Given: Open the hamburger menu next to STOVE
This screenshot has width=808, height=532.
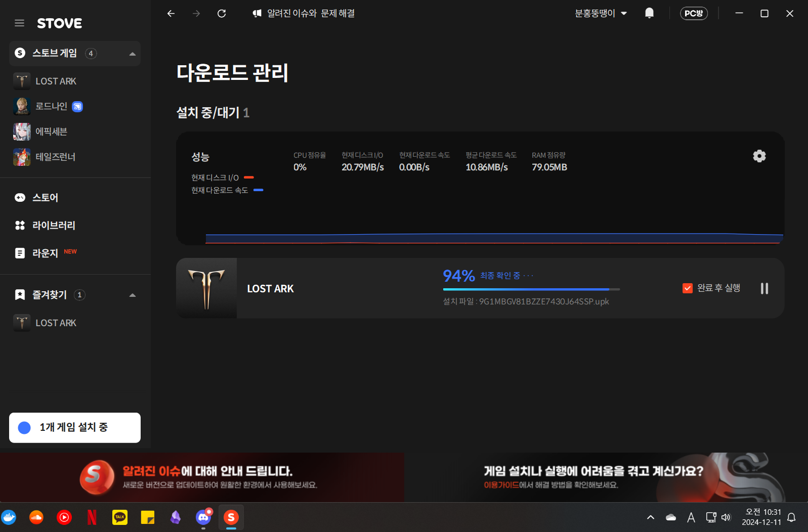Looking at the screenshot, I should (19, 23).
